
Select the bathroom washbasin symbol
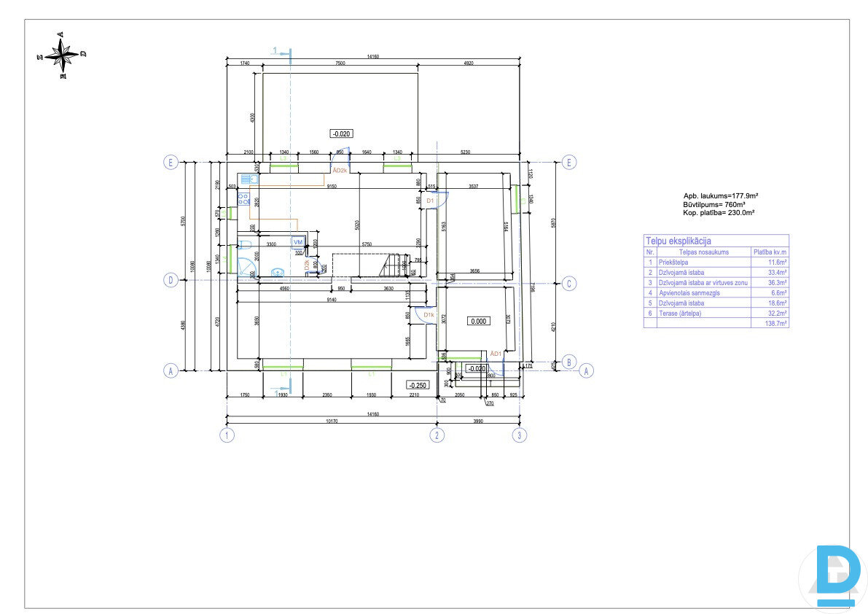tap(276, 273)
